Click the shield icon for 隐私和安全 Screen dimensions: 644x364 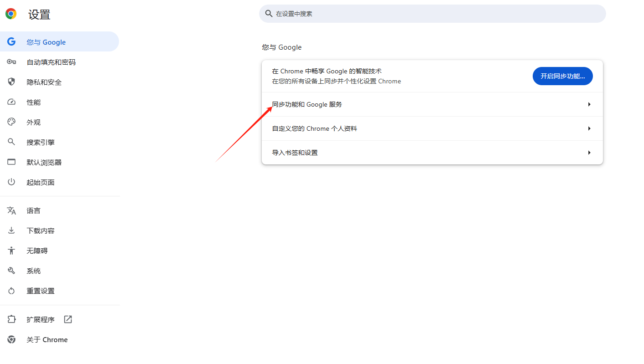tap(11, 82)
